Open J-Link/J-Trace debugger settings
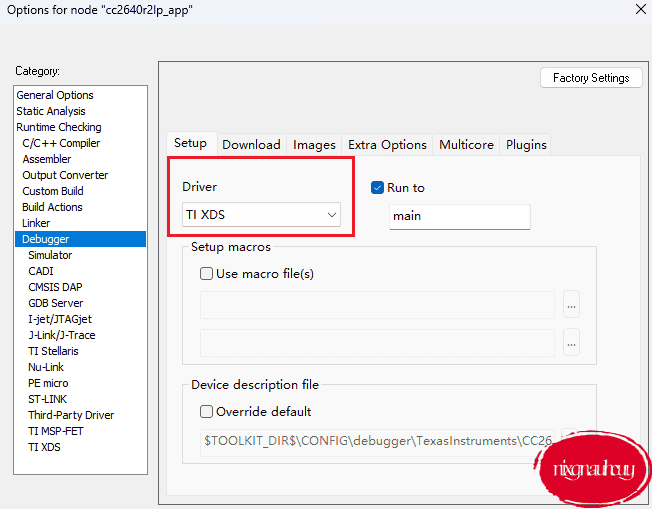The image size is (652, 509). tap(61, 335)
